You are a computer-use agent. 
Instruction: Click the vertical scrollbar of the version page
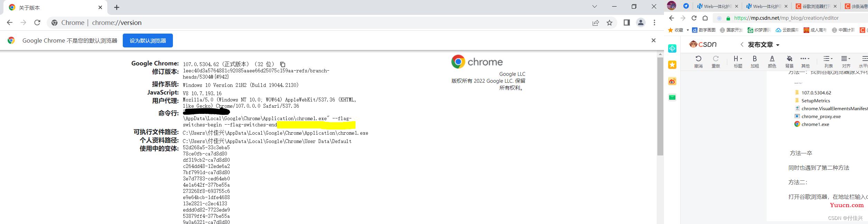(660, 106)
